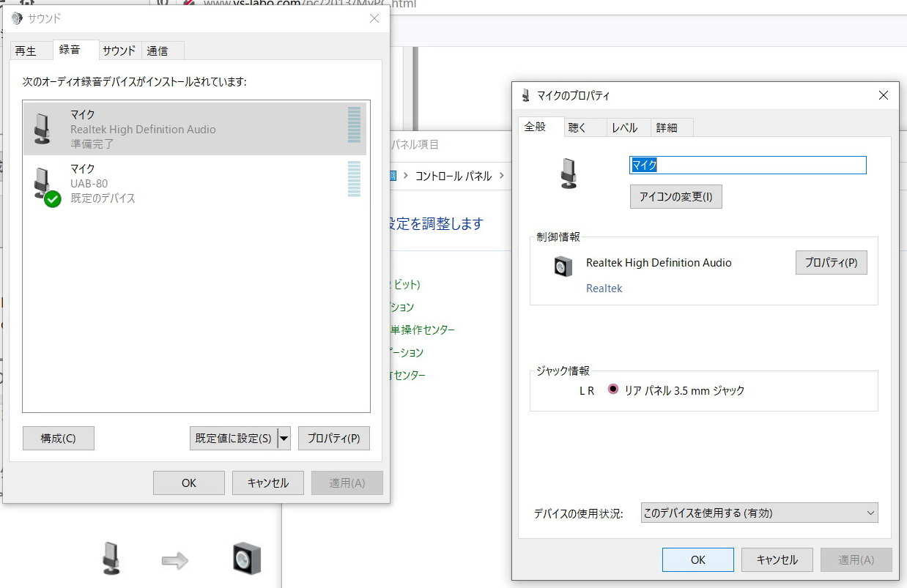907x588 pixels.
Task: Open the サウンド tab in Sound dialog
Action: click(119, 51)
